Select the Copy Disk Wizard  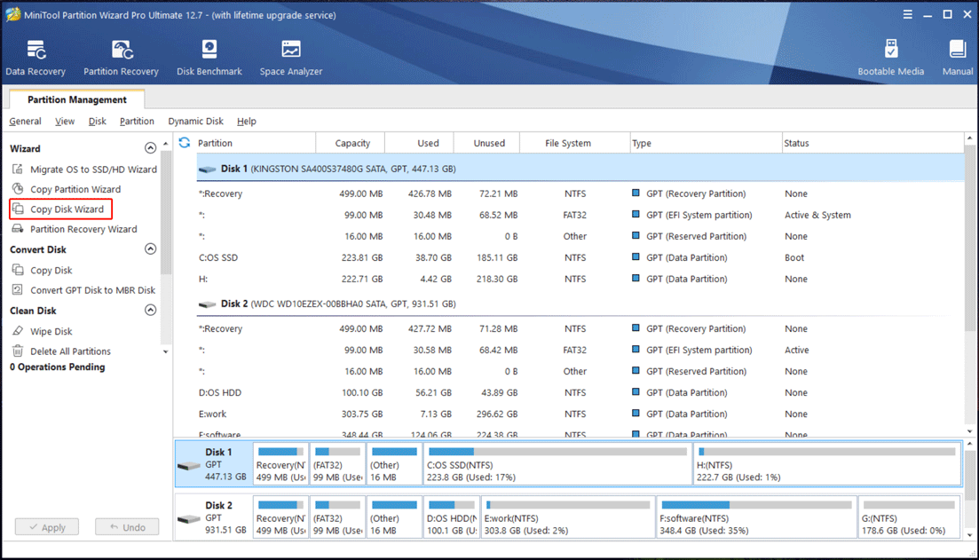(x=67, y=209)
